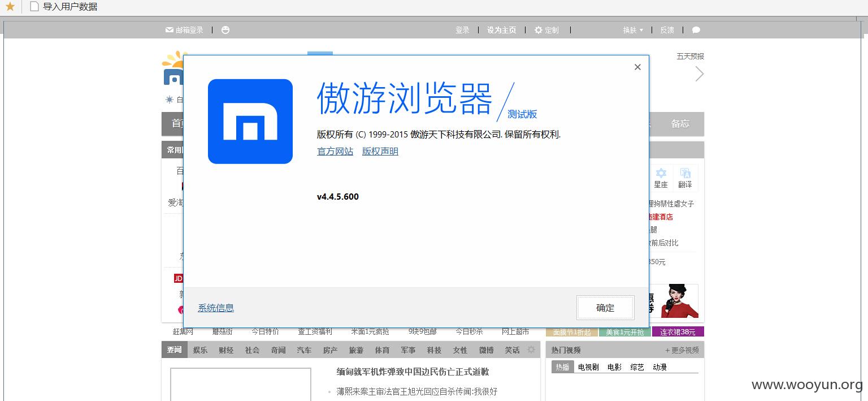
Task: Select the 娱乐 news tab
Action: coord(200,350)
